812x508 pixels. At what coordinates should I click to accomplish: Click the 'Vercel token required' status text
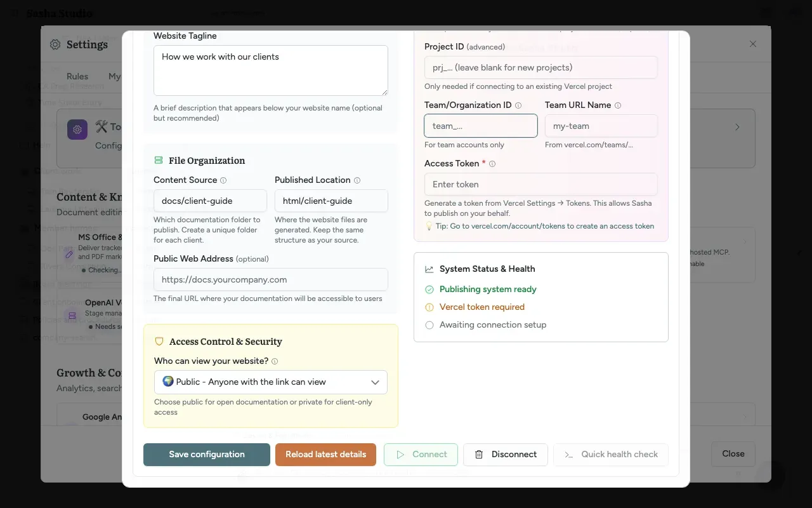[482, 307]
